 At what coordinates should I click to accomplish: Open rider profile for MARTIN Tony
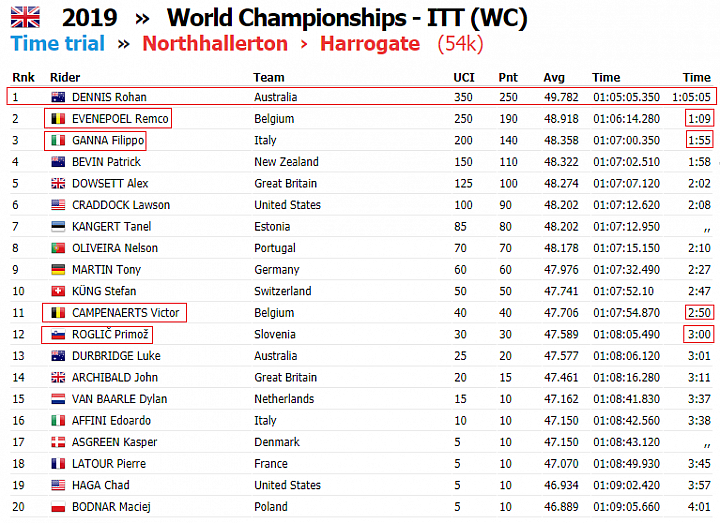pos(107,270)
